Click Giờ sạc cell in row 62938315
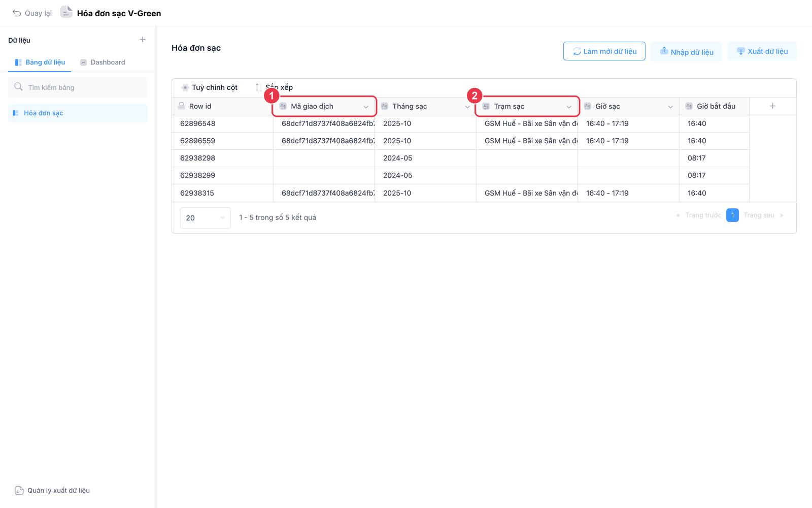Screen dimensions: 812x508 (629, 193)
